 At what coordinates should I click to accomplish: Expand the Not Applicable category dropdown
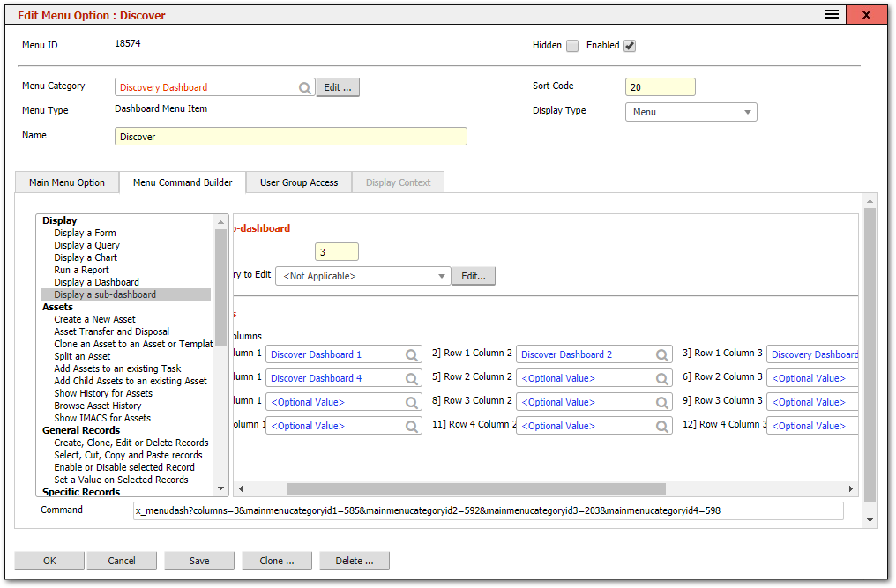[444, 275]
